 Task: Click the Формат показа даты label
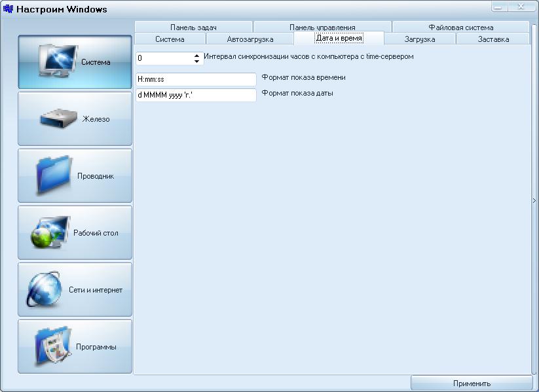pos(297,93)
